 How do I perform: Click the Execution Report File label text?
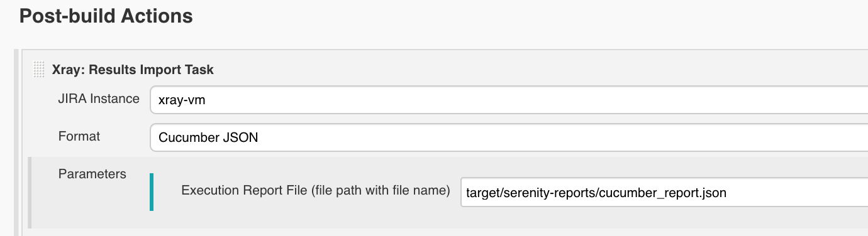(315, 190)
